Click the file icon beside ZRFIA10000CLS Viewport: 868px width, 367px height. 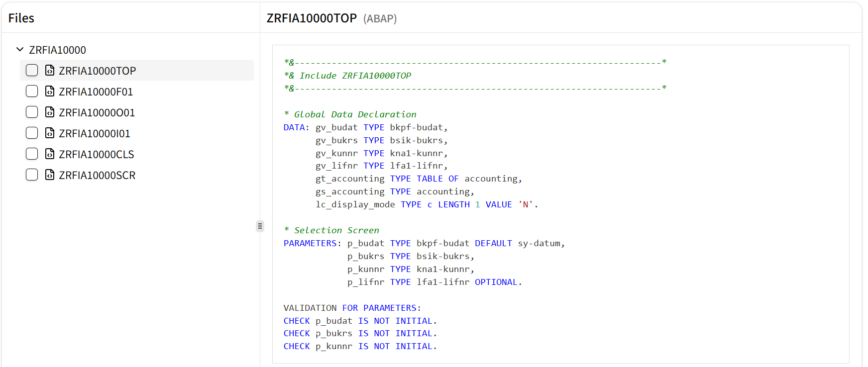(50, 154)
